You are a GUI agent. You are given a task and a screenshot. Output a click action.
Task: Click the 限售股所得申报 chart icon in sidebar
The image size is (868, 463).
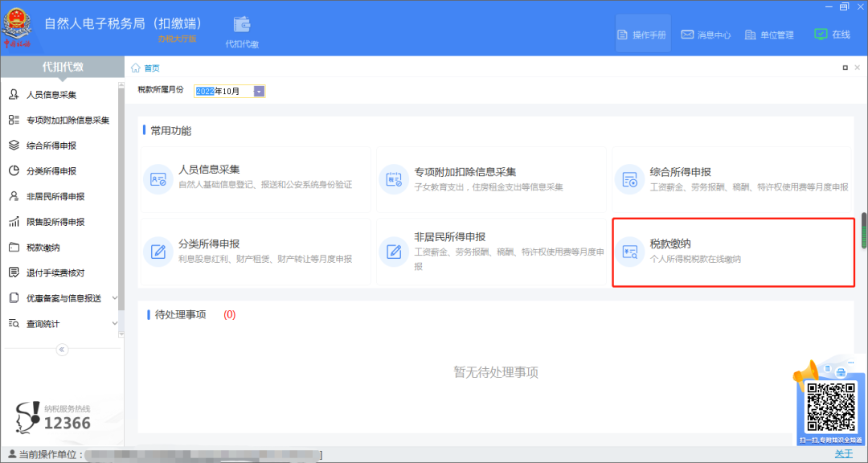pyautogui.click(x=14, y=222)
